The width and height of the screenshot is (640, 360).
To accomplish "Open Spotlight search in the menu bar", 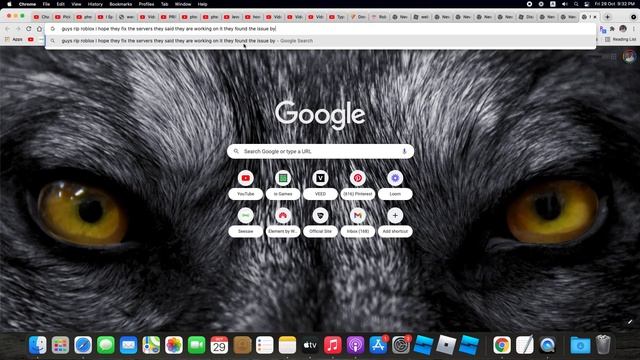I will [x=576, y=4].
